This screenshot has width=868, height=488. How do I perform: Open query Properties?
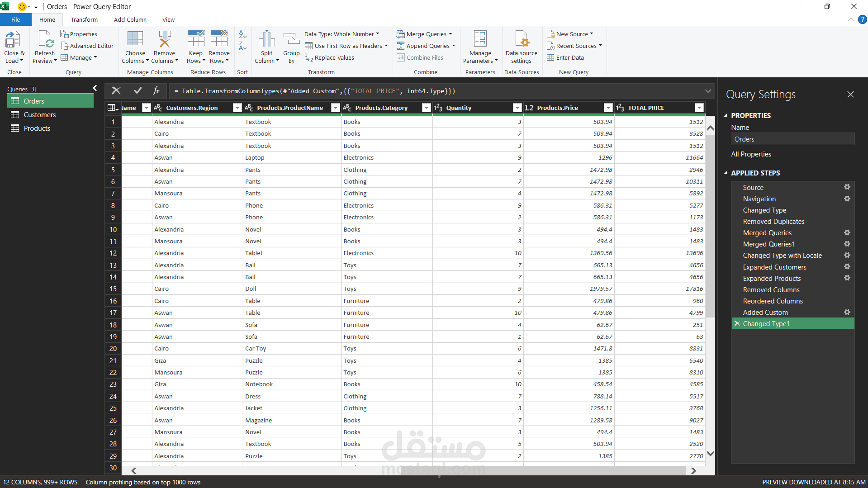(79, 34)
